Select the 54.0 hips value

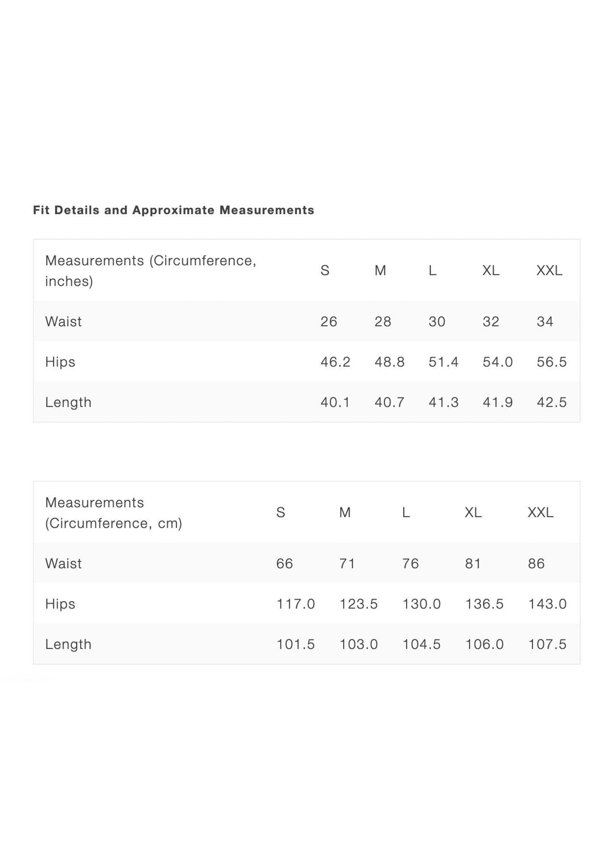coord(497,362)
